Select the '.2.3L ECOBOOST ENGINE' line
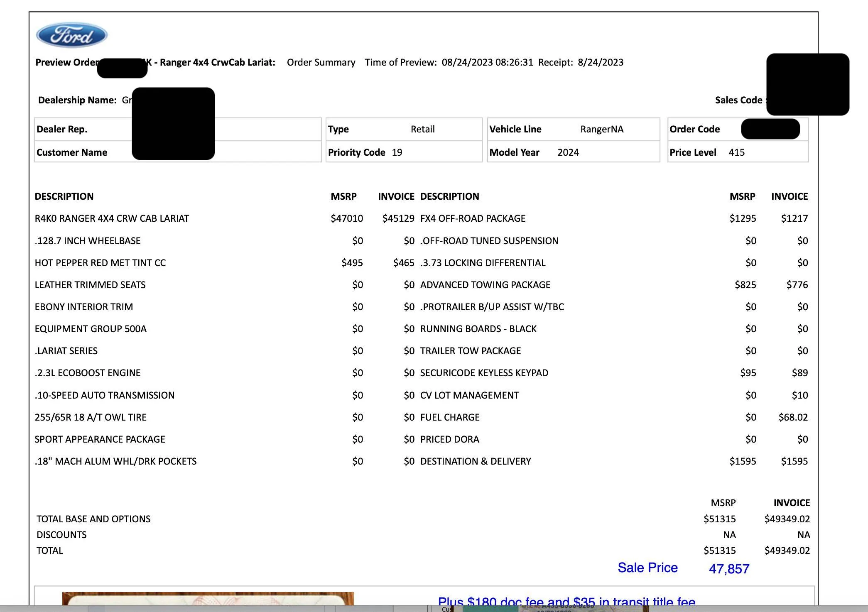868x612 pixels. pyautogui.click(x=88, y=373)
